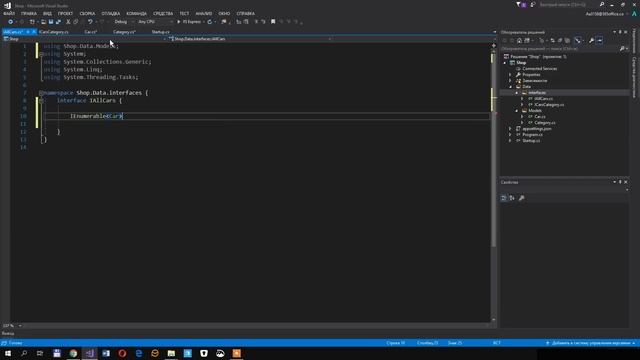This screenshot has height=360, width=640.
Task: Collapse the Data folder node
Action: (511, 87)
